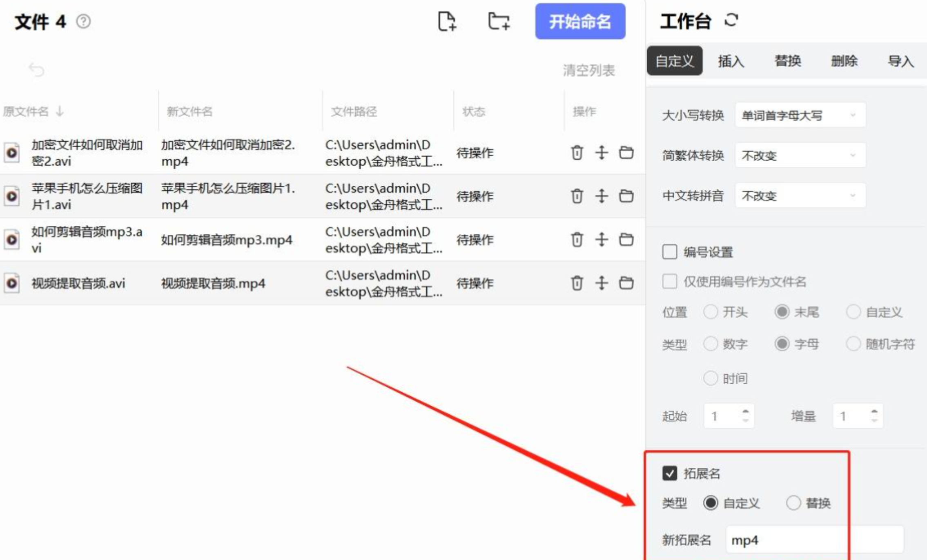Delete the 视频提取音频.avi file row
Image resolution: width=927 pixels, height=560 pixels.
pos(577,283)
